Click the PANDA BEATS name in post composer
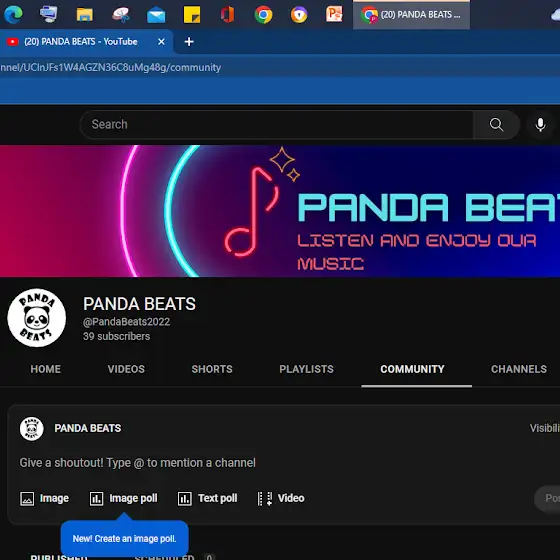The height and width of the screenshot is (560, 560). 88,428
